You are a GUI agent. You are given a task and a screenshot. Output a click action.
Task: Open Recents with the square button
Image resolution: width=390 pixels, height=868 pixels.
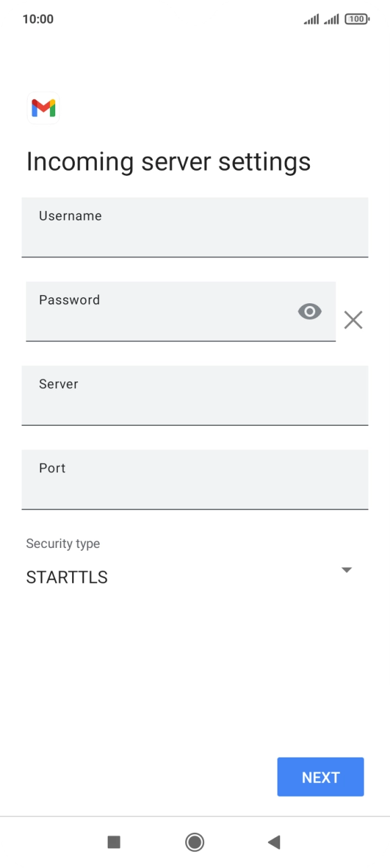pyautogui.click(x=115, y=842)
